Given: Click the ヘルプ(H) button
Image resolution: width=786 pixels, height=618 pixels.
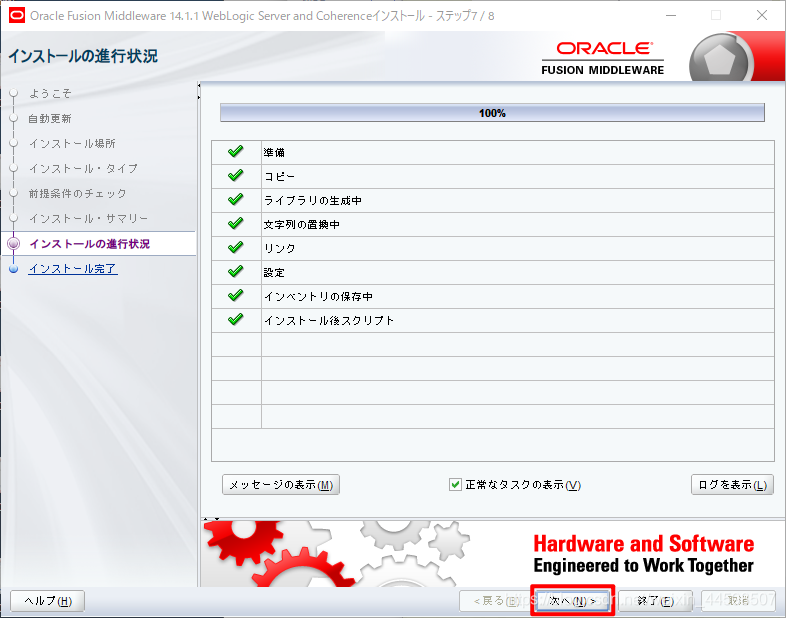Looking at the screenshot, I should (48, 601).
